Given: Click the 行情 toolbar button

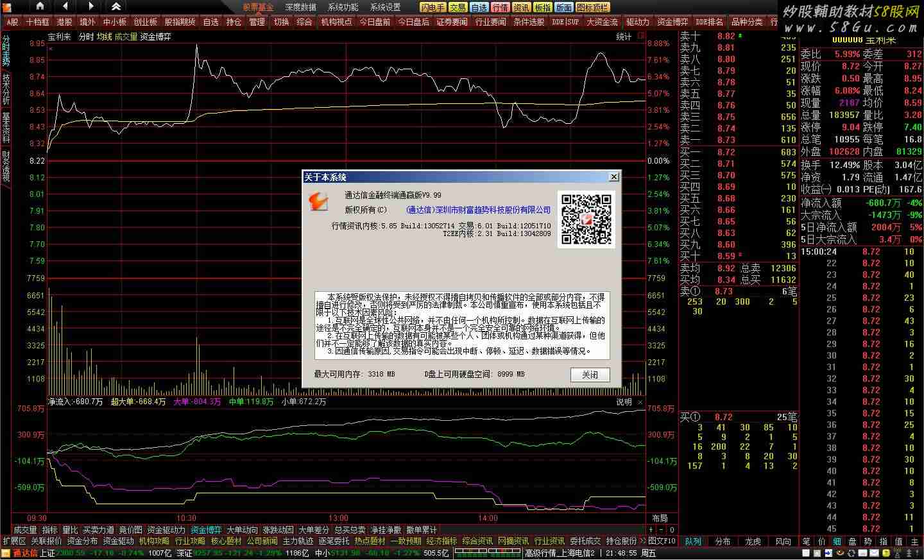Looking at the screenshot, I should point(501,7).
